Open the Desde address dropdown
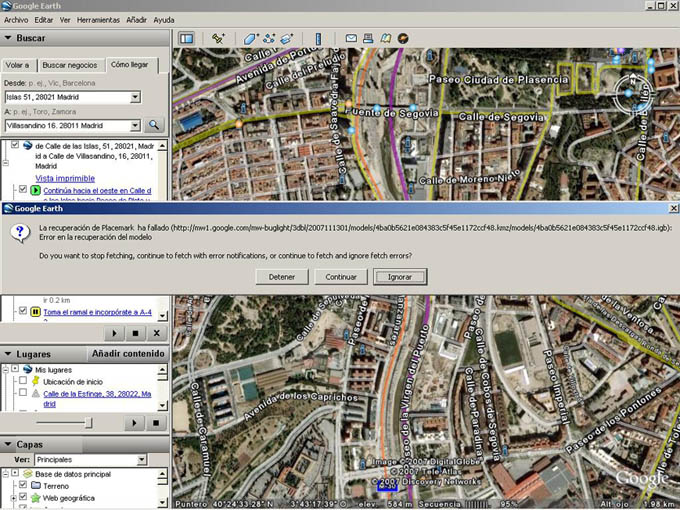This screenshot has width=680, height=510. (135, 97)
